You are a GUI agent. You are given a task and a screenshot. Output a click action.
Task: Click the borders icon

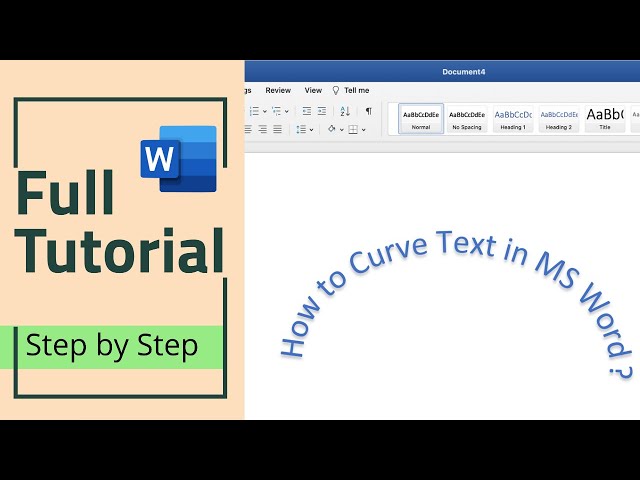coord(353,129)
